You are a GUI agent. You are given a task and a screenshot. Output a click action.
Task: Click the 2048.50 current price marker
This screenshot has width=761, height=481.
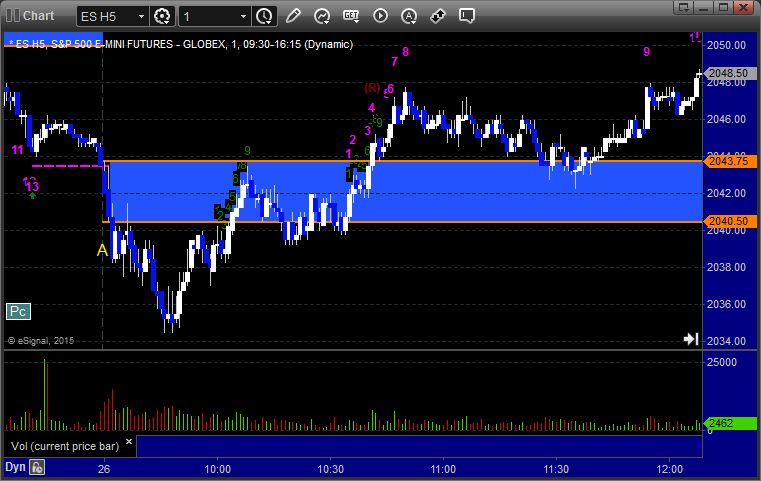(x=729, y=73)
